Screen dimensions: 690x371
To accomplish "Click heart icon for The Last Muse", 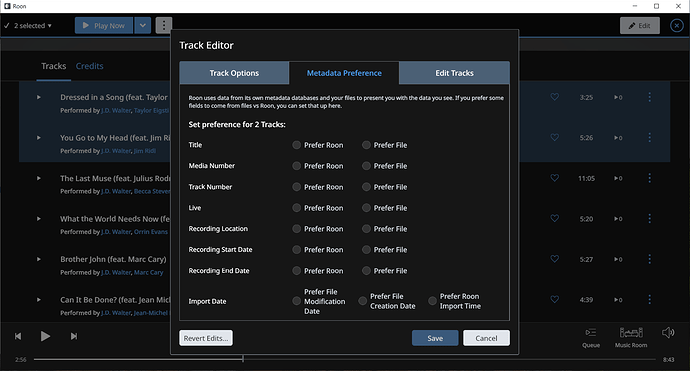I will (554, 178).
